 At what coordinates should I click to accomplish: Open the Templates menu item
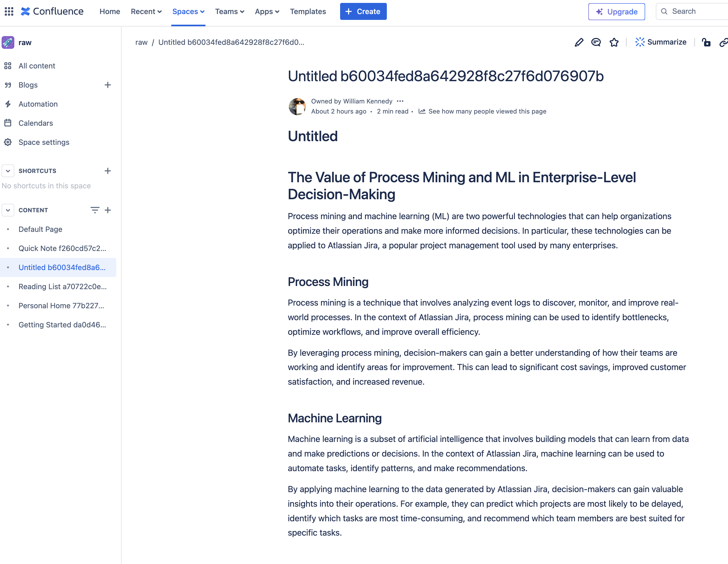(308, 11)
